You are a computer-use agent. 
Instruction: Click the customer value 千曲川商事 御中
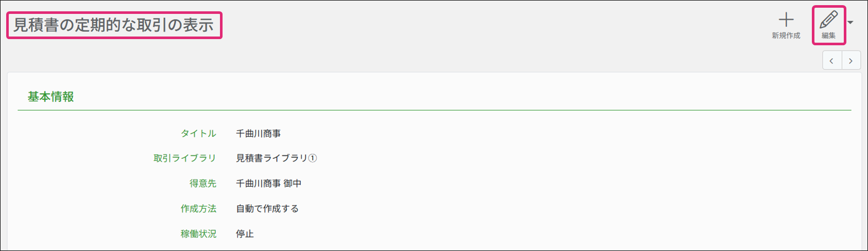(268, 184)
